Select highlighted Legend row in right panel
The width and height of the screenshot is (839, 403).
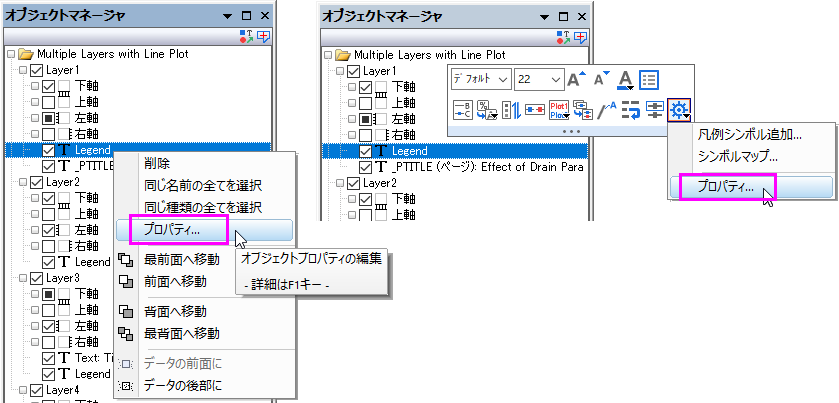tap(453, 151)
